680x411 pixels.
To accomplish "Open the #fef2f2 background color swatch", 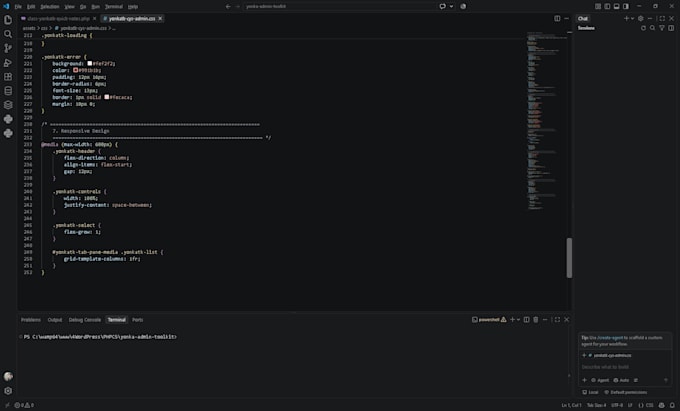I will [x=89, y=63].
